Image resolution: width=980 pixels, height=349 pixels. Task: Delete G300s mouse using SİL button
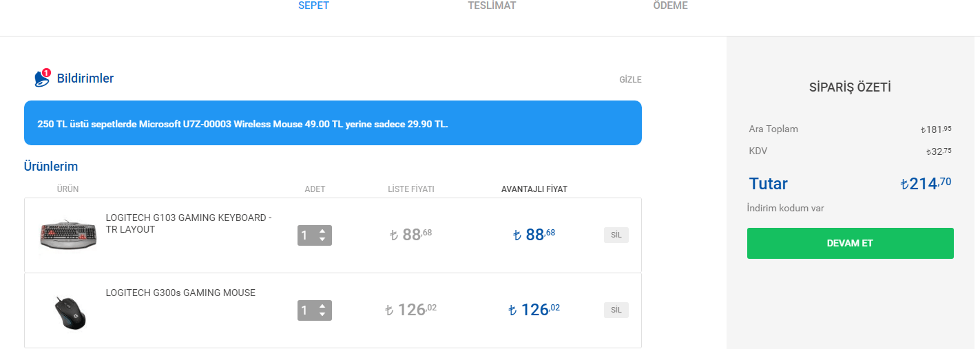pos(616,310)
